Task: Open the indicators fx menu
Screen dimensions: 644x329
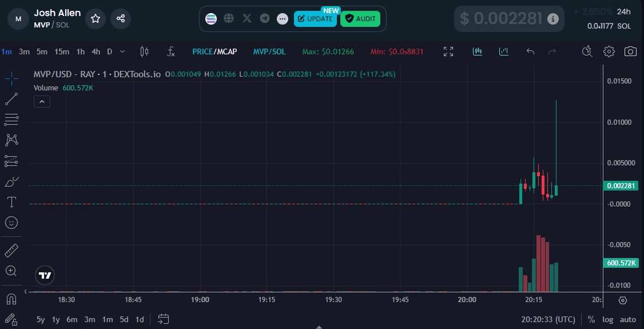Action: pyautogui.click(x=171, y=51)
